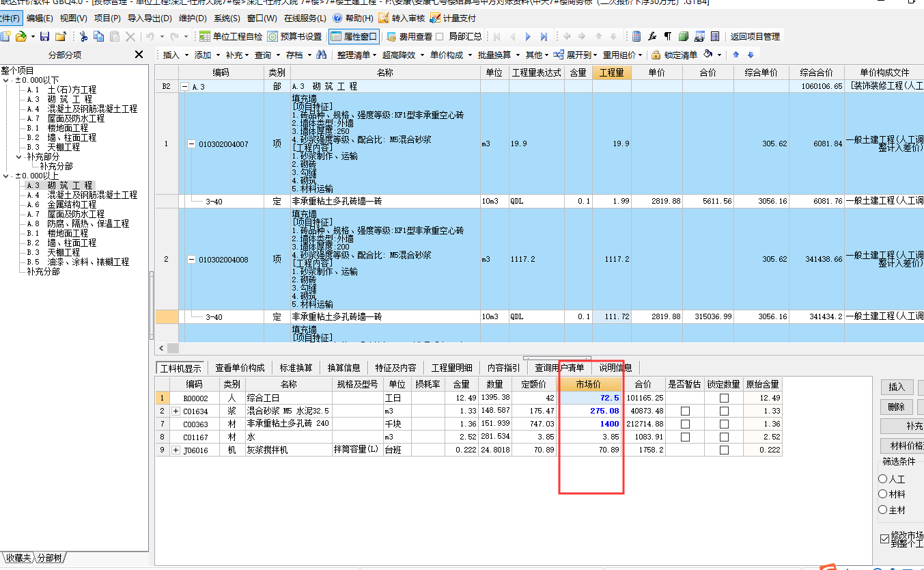
Task: Switch to 标准换算 tab
Action: coord(296,368)
